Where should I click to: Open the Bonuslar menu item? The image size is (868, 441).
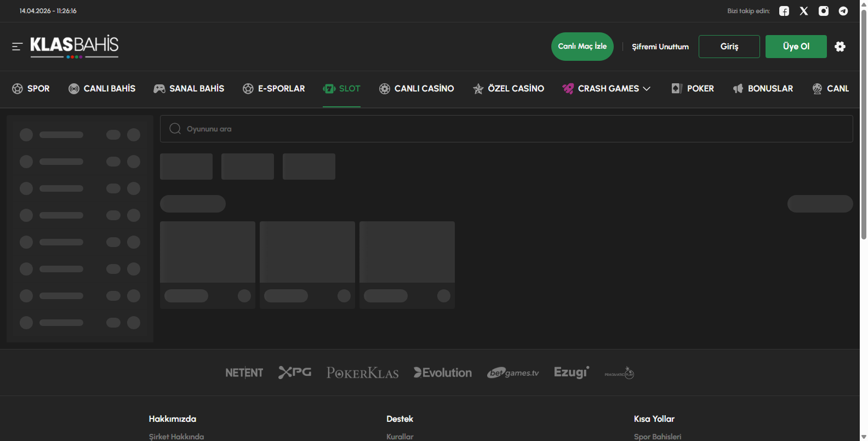(763, 89)
